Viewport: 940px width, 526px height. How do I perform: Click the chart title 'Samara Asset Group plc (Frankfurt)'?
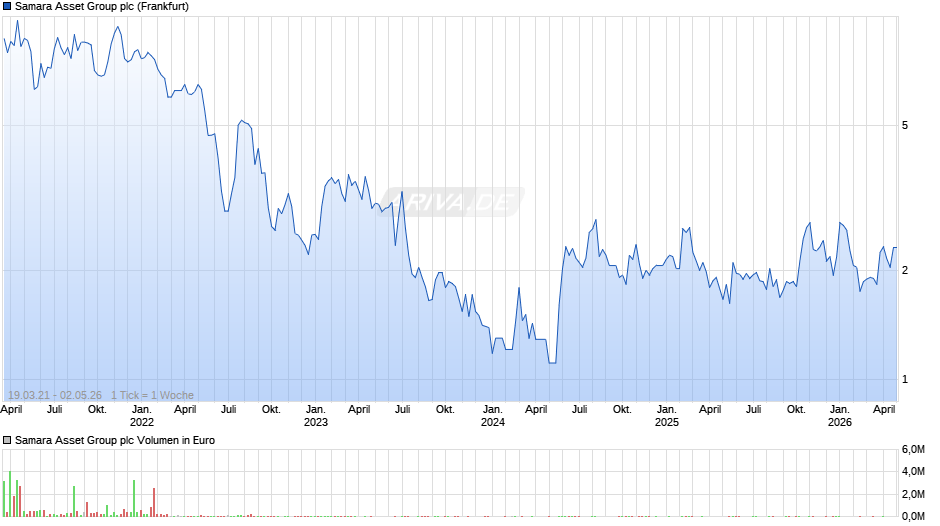102,7
